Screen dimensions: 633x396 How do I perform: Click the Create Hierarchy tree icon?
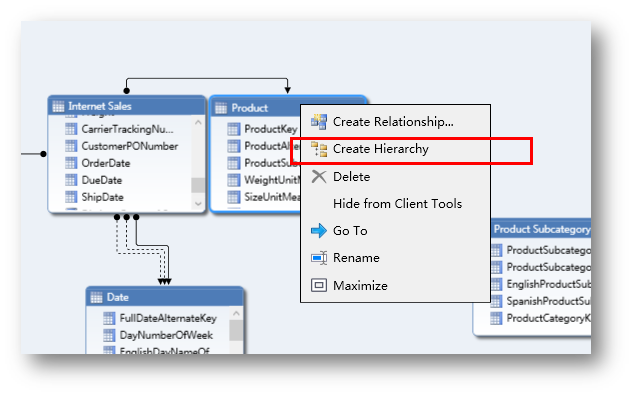pyautogui.click(x=319, y=149)
